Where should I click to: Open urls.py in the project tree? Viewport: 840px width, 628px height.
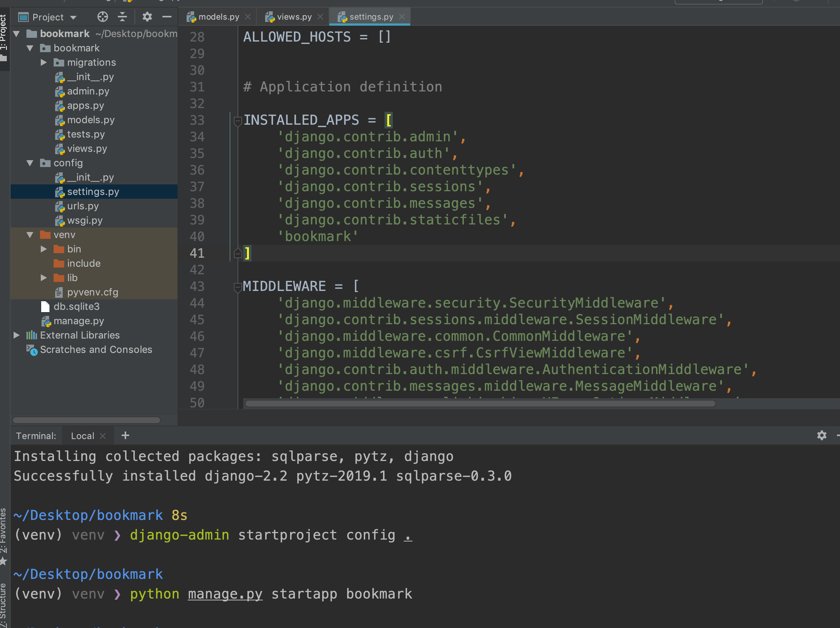coord(83,206)
